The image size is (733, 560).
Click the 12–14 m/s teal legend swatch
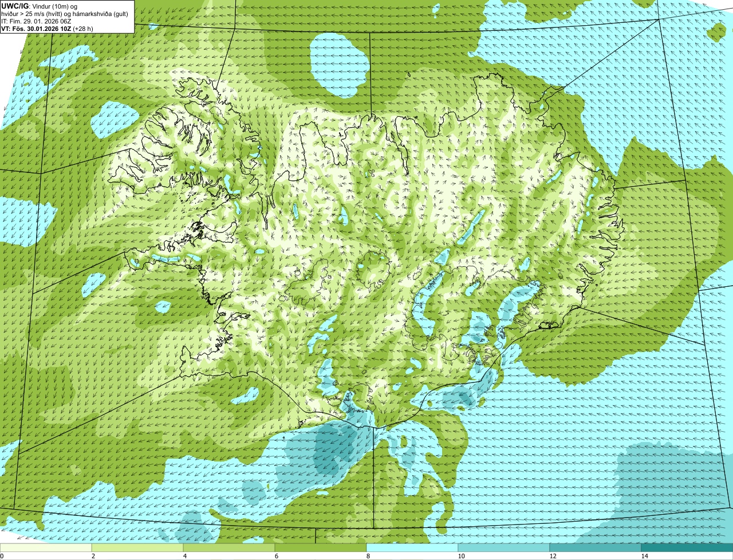(596, 547)
